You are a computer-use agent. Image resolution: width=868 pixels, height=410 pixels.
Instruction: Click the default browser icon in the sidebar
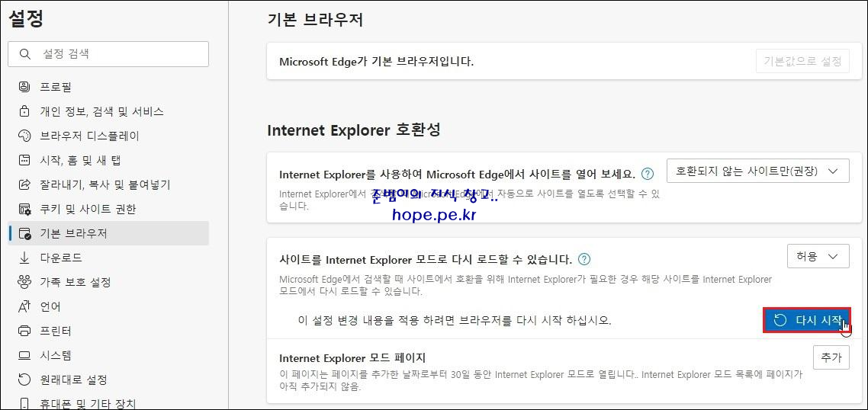coord(24,233)
